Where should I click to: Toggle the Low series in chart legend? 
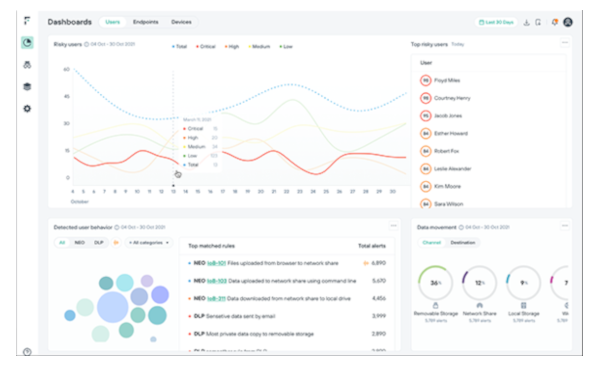pos(286,47)
